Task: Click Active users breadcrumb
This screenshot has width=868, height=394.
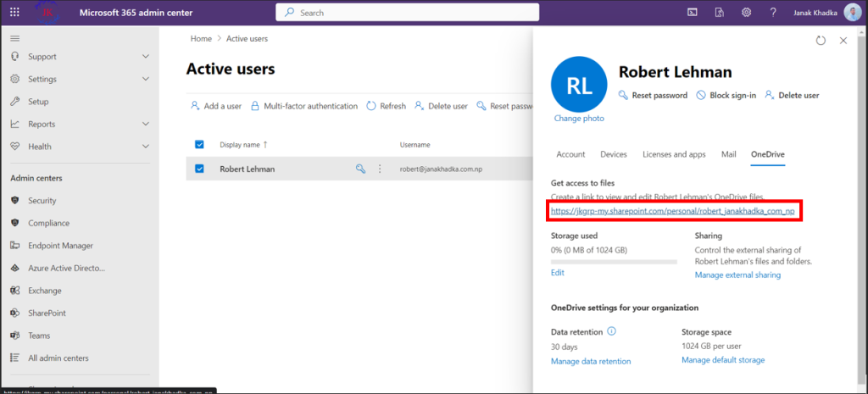Action: pyautogui.click(x=247, y=39)
